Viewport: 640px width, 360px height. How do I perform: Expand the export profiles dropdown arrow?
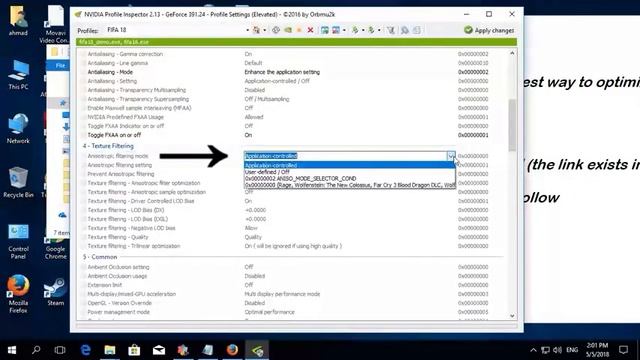[x=363, y=30]
